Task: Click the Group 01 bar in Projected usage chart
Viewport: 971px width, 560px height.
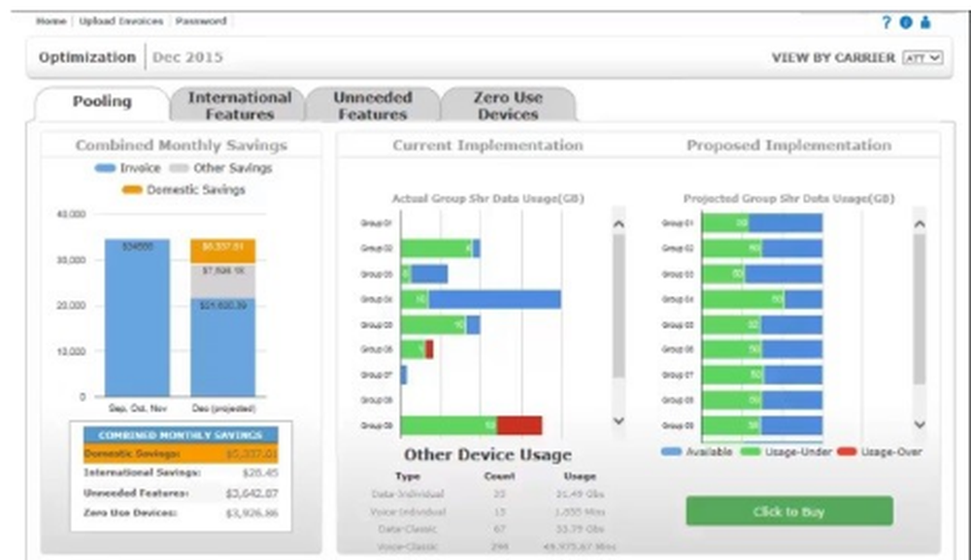Action: 762,223
